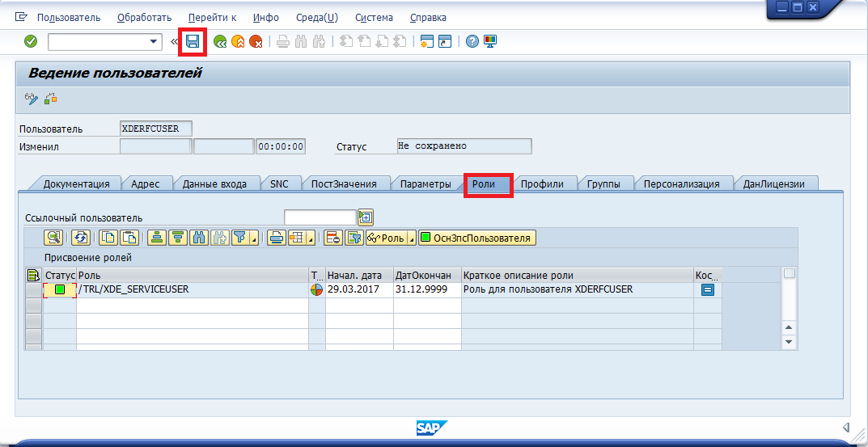The width and height of the screenshot is (868, 447).
Task: Click the Refresh icon in roles toolbar
Action: coord(80,238)
